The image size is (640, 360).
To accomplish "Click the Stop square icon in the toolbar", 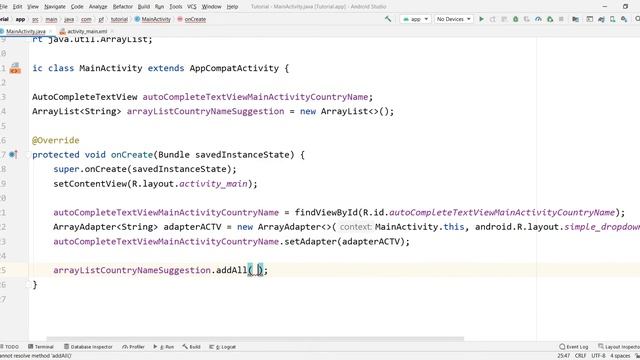I will [x=561, y=19].
